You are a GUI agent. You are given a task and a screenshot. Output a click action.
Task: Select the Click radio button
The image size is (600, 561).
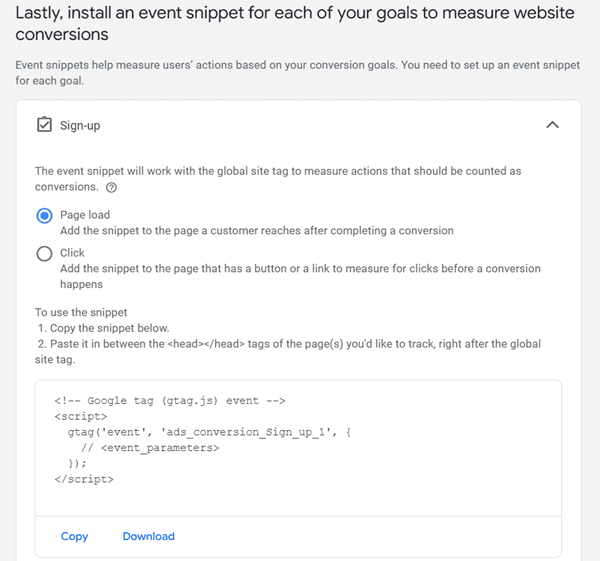coord(44,254)
